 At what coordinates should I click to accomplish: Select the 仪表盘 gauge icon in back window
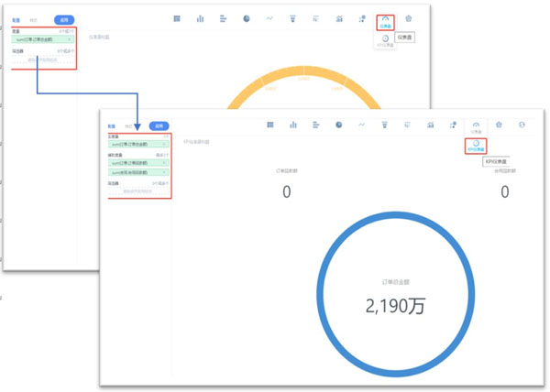click(x=386, y=20)
